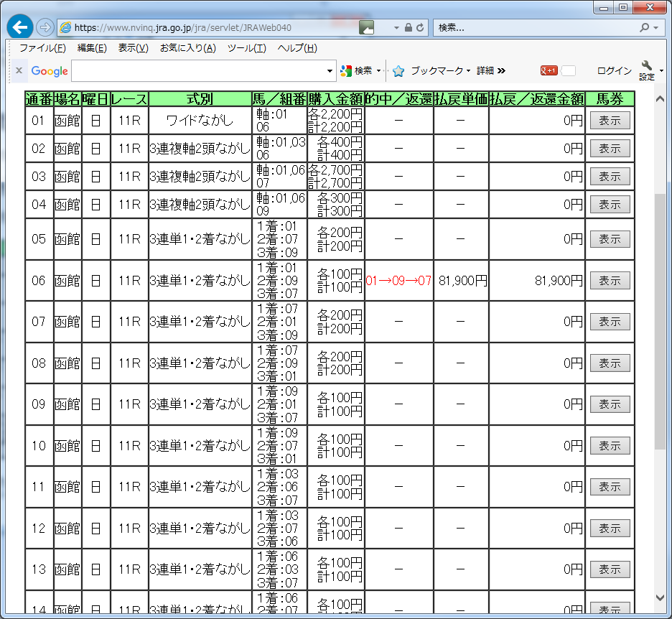Screen dimensions: 672x619
Task: Click the Internet Explorer page icon in address bar
Action: tap(65, 27)
